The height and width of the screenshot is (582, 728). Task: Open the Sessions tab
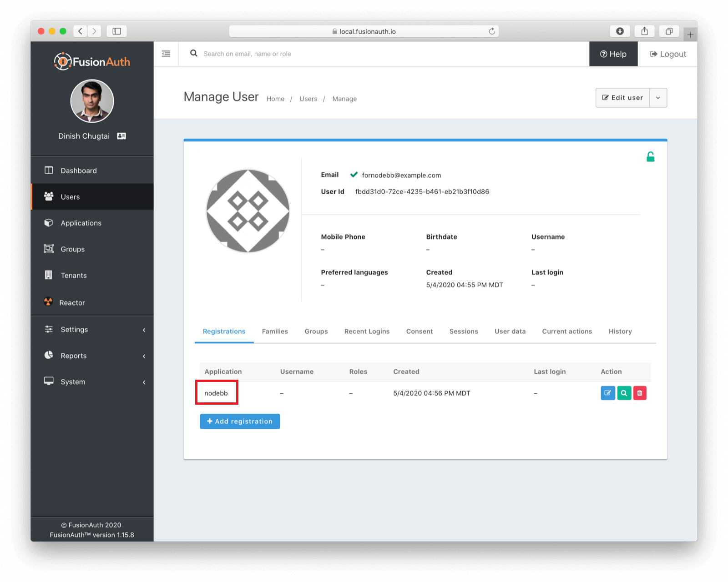point(464,331)
